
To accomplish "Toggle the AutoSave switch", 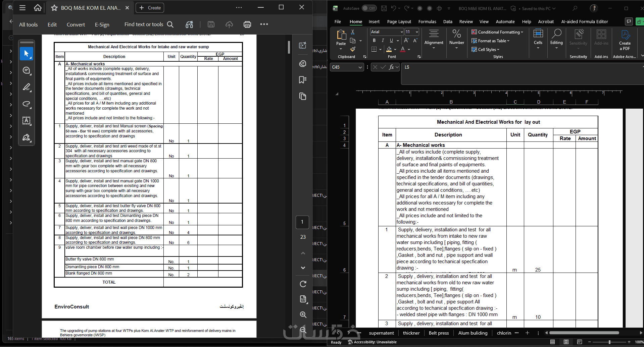I will (369, 8).
